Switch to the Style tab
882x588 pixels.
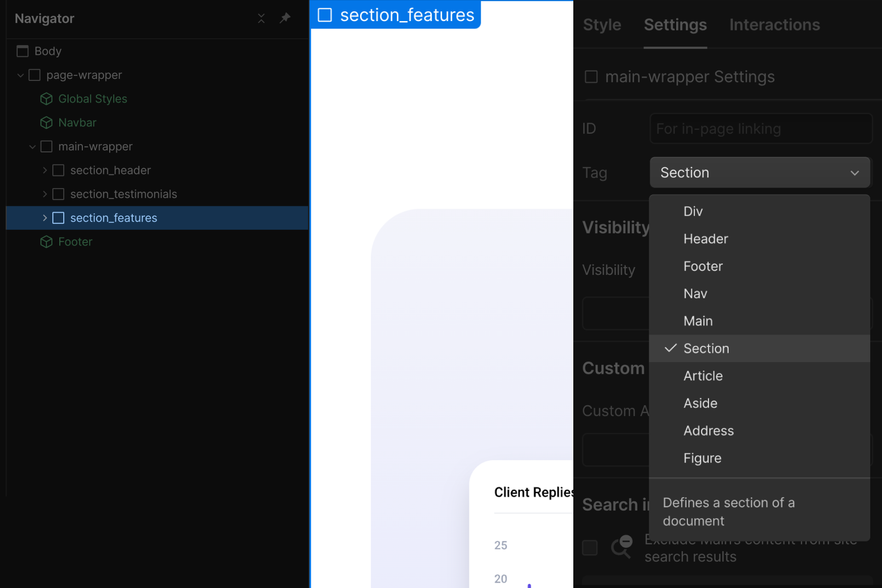pos(602,24)
